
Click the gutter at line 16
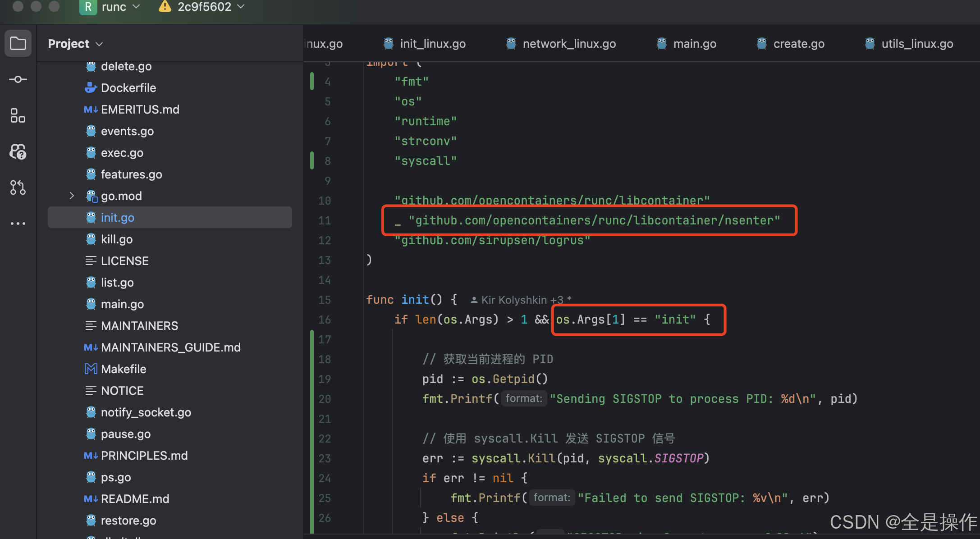(x=325, y=320)
